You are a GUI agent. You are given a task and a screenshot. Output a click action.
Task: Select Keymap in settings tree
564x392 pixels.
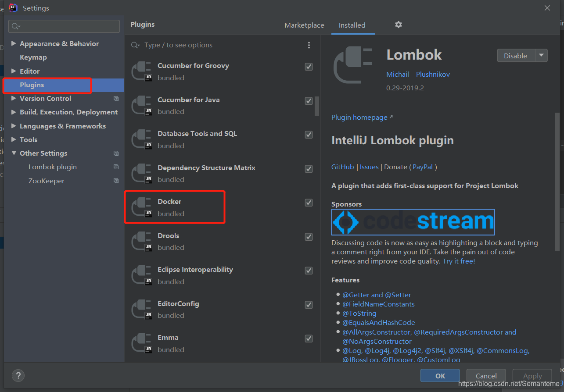pos(33,57)
